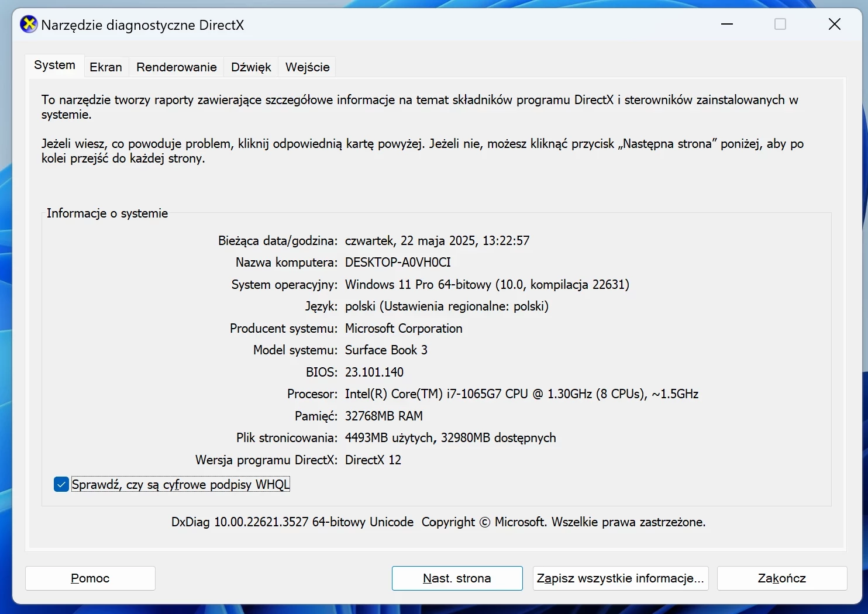This screenshot has height=614, width=868.
Task: Click the Procesor: label
Action: [x=312, y=394]
